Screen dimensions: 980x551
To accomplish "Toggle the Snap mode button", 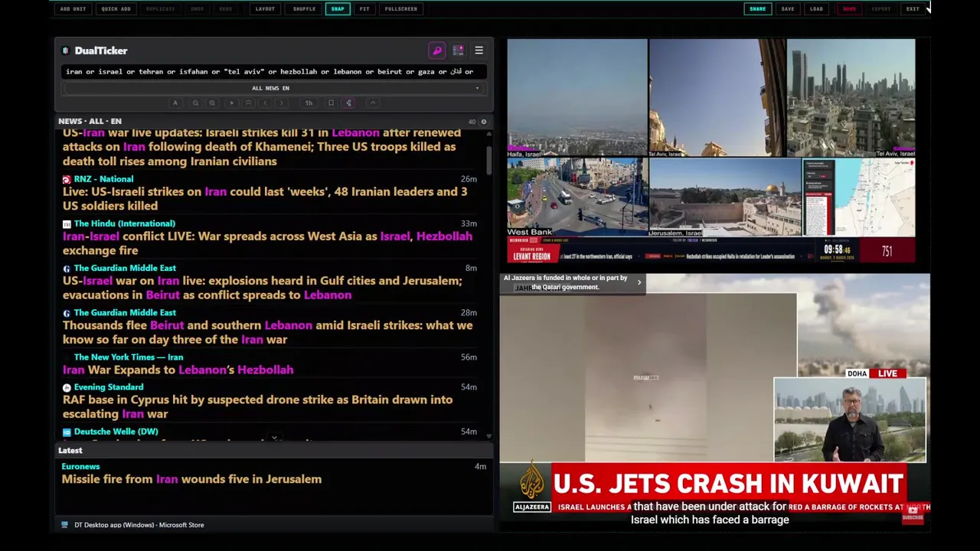I will coord(338,8).
